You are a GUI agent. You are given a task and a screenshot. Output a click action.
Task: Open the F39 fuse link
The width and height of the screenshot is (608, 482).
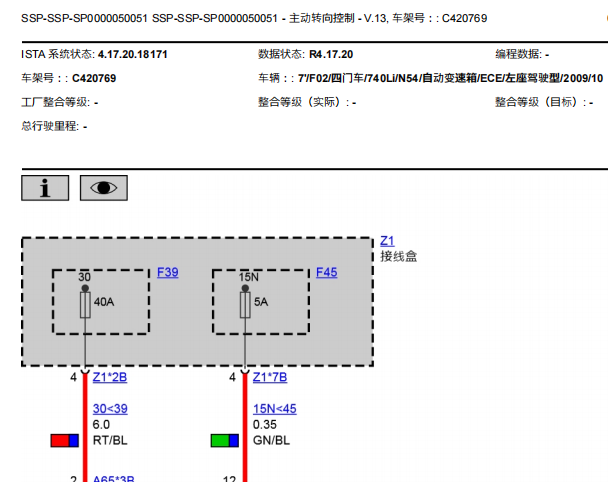point(168,272)
